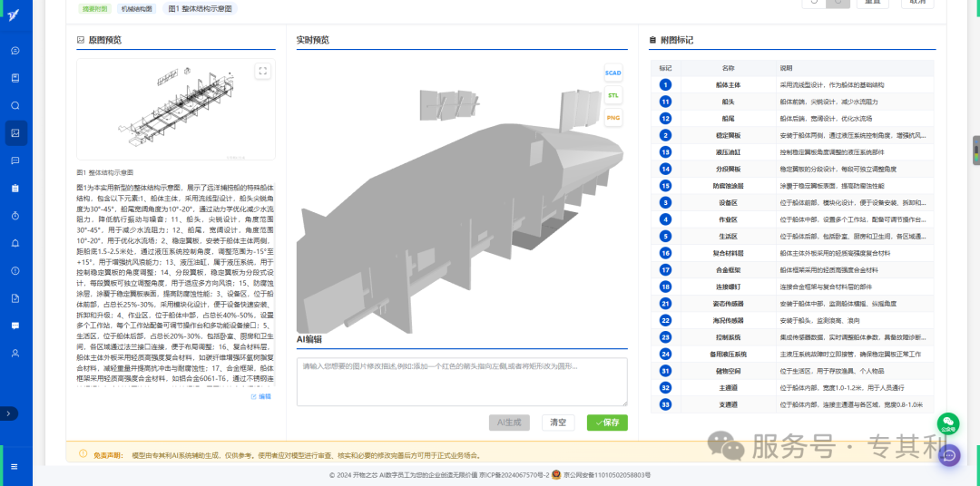Click the green 保存 button
The height and width of the screenshot is (486, 980).
click(x=607, y=423)
